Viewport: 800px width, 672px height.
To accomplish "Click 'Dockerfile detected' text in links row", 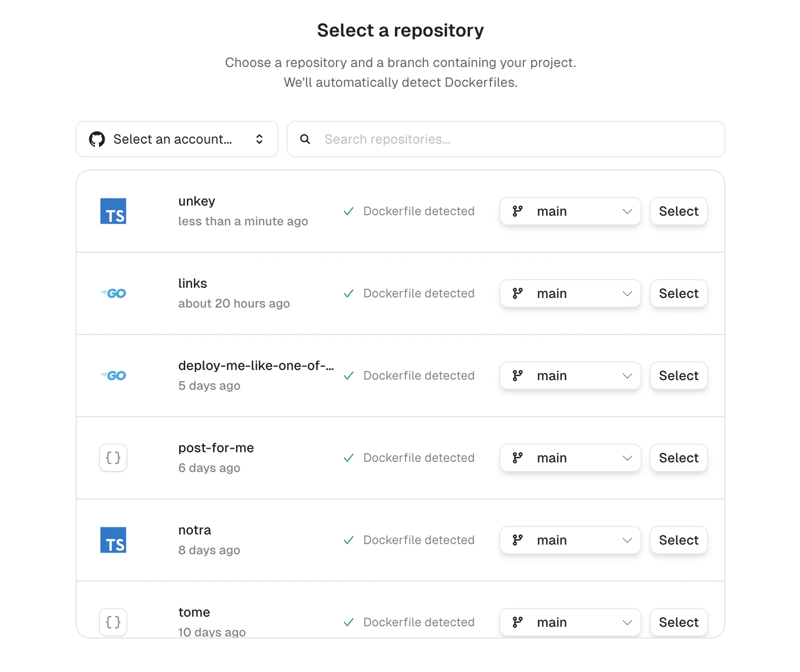I will (x=419, y=293).
